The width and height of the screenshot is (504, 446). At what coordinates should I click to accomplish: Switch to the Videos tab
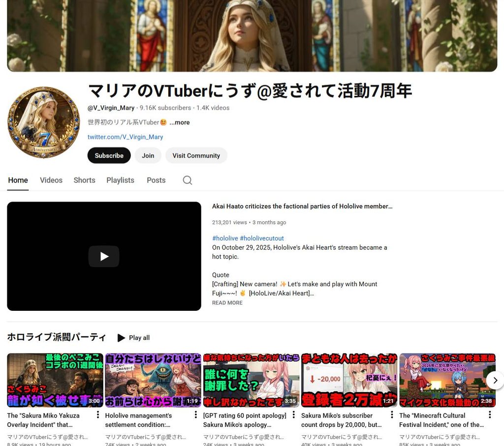click(x=51, y=180)
